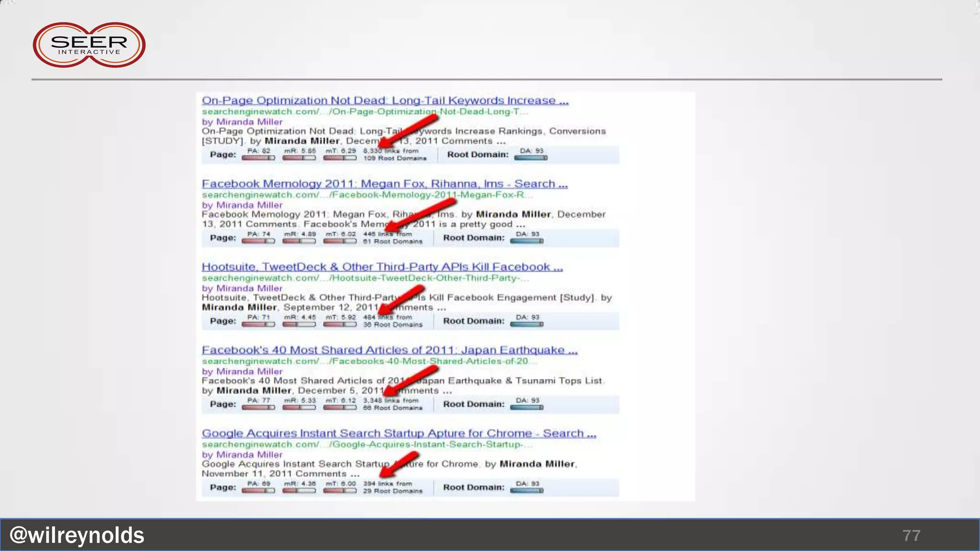Screen dimensions: 980x551
Task: Click by Miranda Miller under Hootsuite result
Action: coord(242,288)
